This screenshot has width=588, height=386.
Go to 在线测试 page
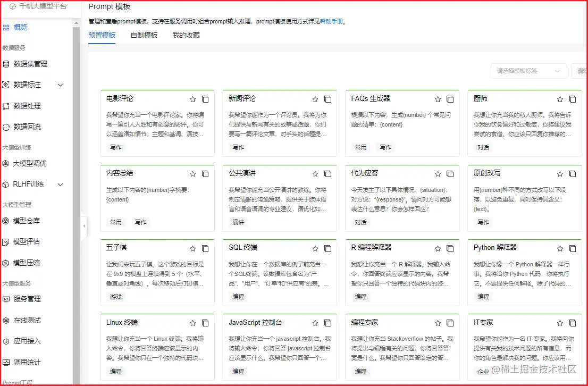click(27, 321)
